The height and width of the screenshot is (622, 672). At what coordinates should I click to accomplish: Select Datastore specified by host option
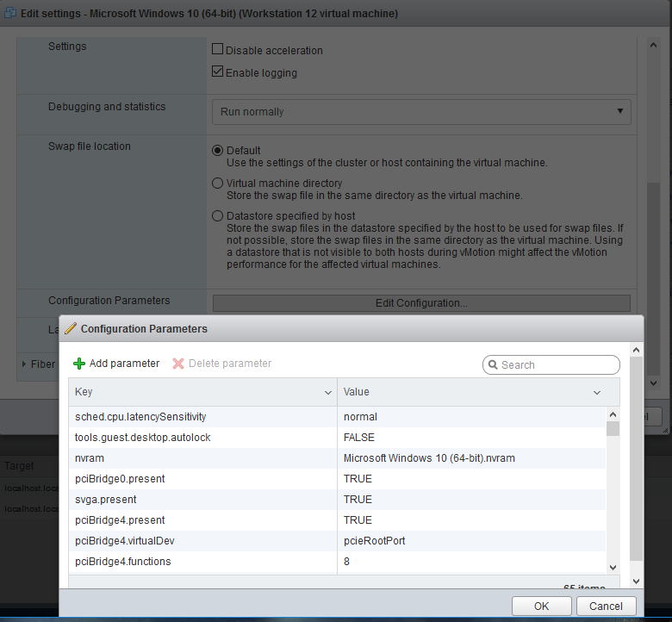point(217,215)
